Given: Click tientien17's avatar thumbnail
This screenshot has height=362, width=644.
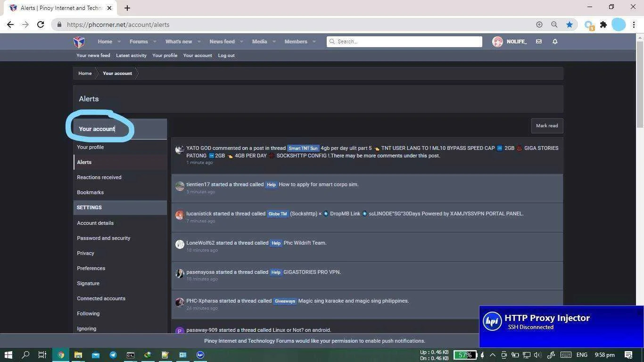Looking at the screenshot, I should point(180,186).
